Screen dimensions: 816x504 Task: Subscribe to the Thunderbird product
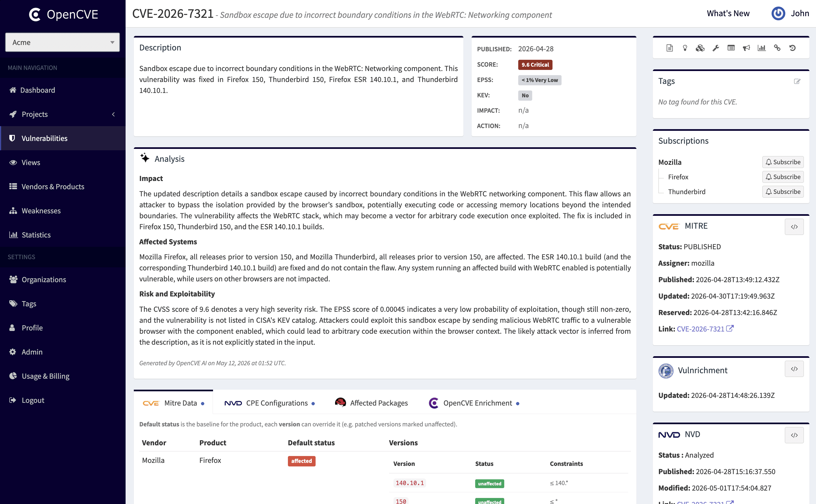(783, 192)
